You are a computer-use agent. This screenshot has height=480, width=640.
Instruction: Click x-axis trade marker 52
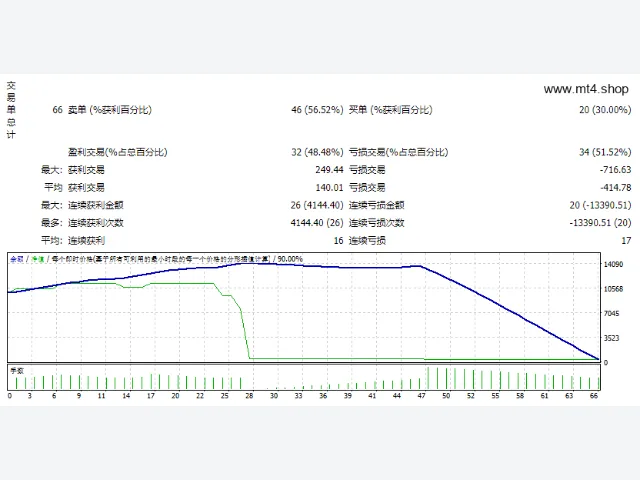click(x=471, y=396)
